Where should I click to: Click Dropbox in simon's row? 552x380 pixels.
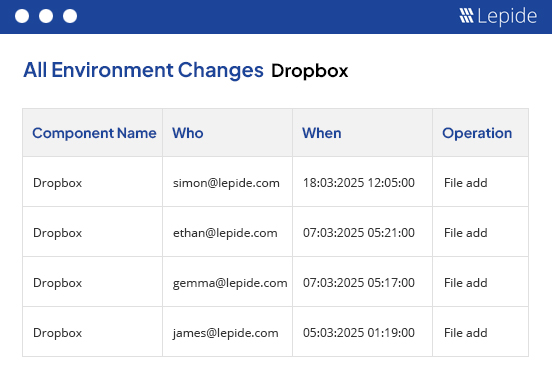tap(57, 183)
